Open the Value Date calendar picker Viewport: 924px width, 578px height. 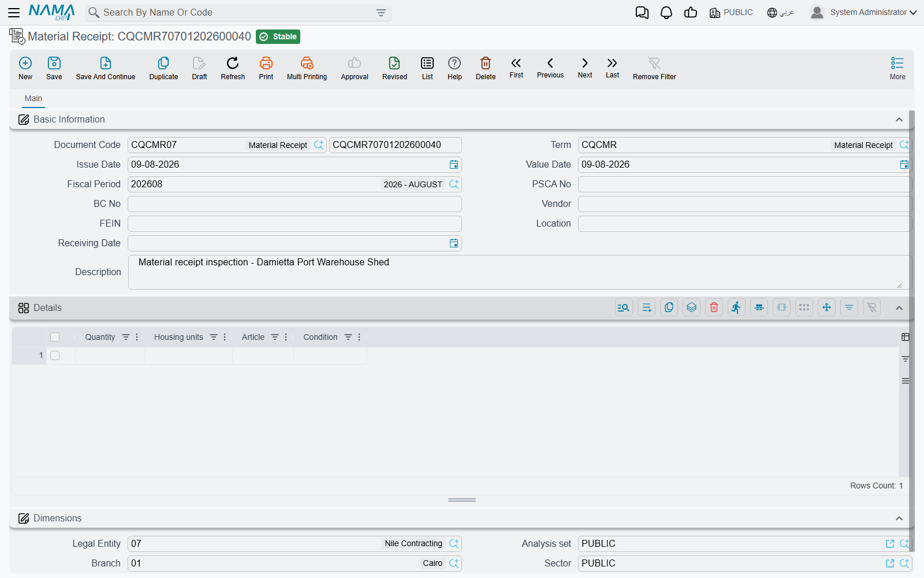pyautogui.click(x=904, y=165)
